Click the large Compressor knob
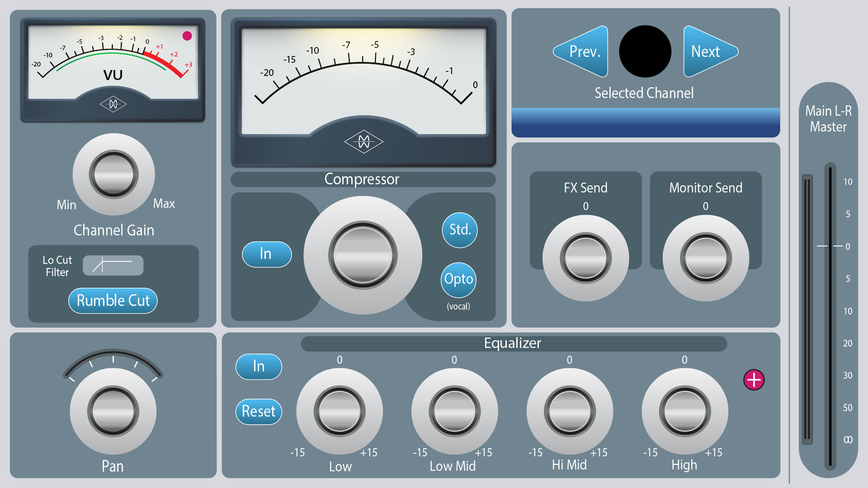 point(363,255)
